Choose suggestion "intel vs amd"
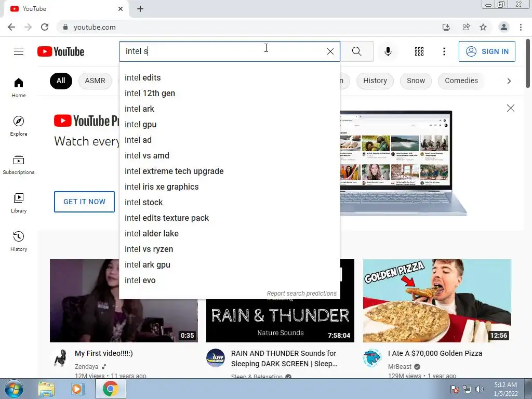Image resolution: width=532 pixels, height=399 pixels. pyautogui.click(x=229, y=156)
